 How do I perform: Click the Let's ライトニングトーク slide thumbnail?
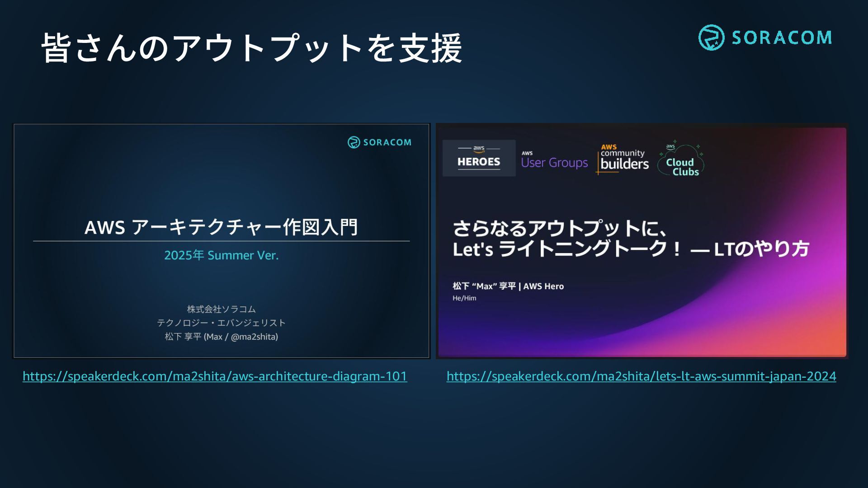[642, 241]
